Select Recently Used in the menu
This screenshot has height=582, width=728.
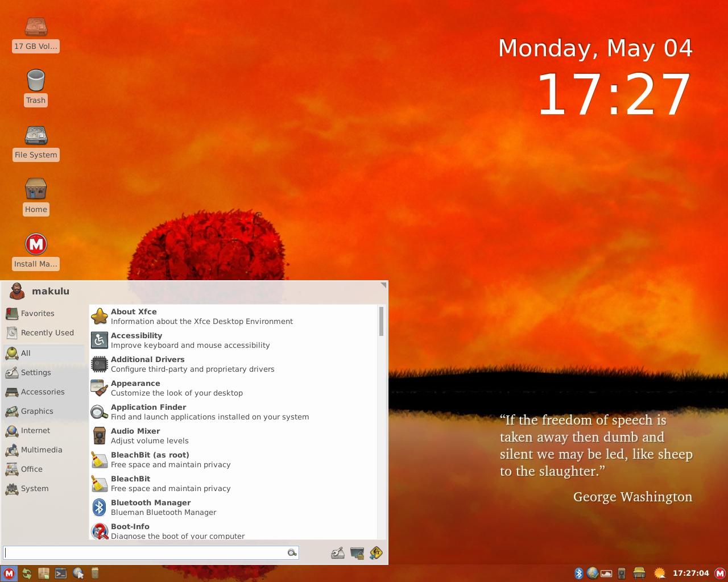[47, 332]
